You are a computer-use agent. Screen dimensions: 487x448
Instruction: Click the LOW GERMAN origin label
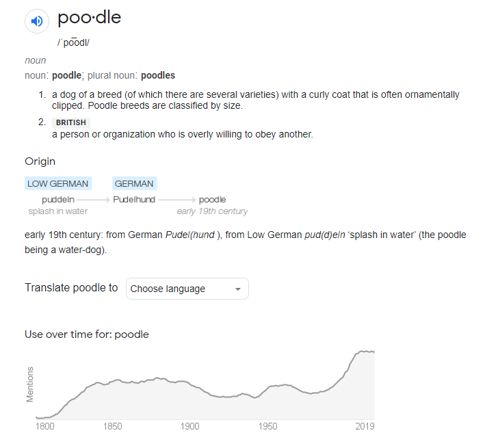point(58,183)
